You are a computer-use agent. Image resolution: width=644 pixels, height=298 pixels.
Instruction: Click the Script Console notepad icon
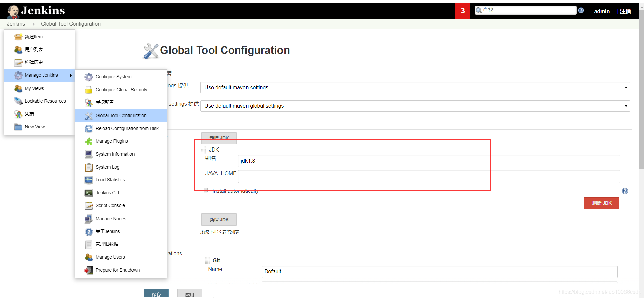89,205
